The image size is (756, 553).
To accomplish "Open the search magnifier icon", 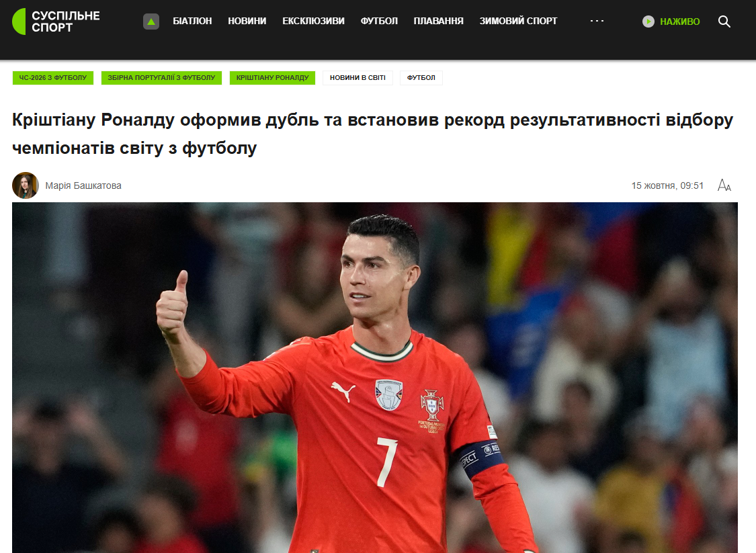I will pyautogui.click(x=724, y=22).
